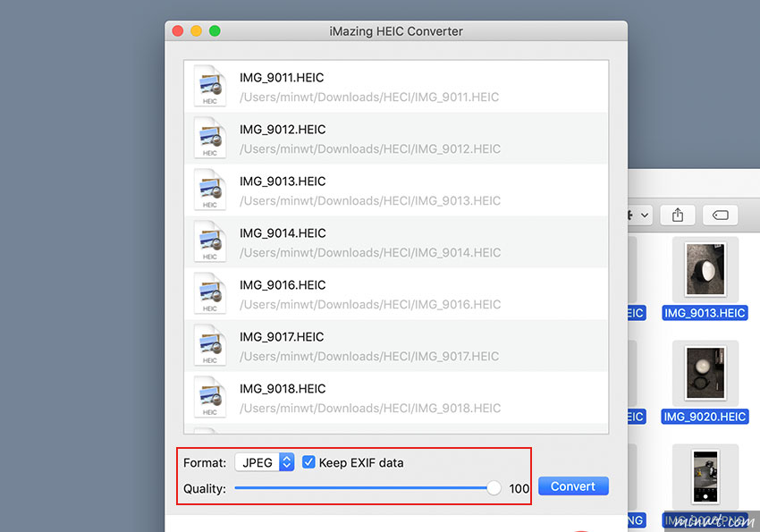Image resolution: width=760 pixels, height=532 pixels.
Task: Select the IMG_9018.HEIC file name
Action: (283, 389)
